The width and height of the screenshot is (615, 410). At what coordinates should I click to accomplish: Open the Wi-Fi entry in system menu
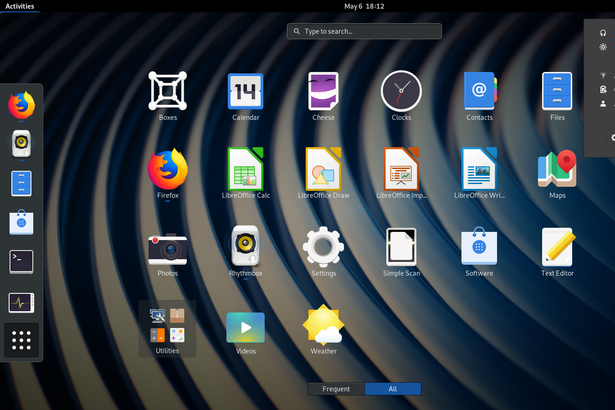point(603,75)
